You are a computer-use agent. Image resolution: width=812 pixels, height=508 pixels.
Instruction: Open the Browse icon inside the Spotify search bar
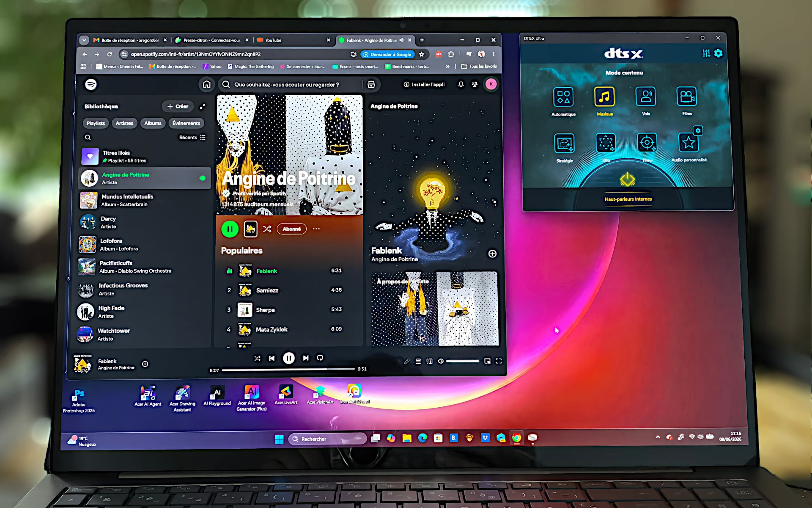point(371,85)
